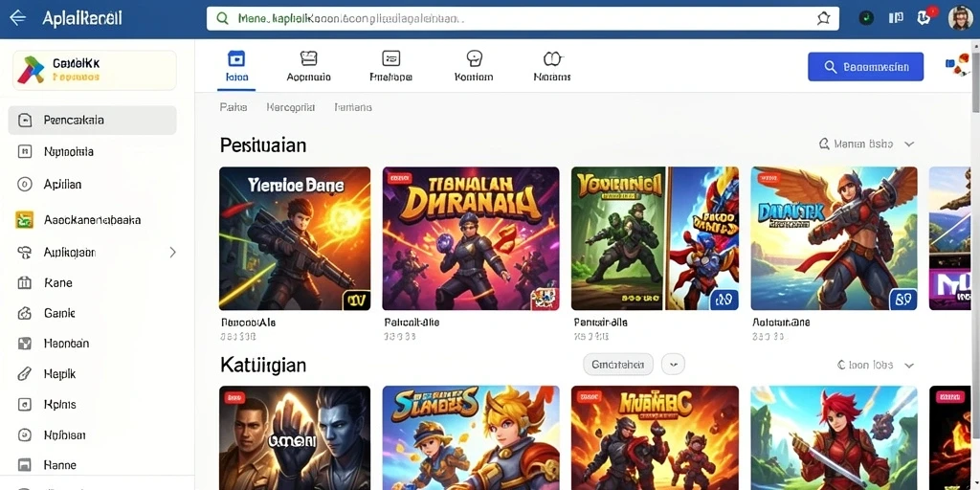The image size is (980, 490).
Task: Click the small chevron pill next to Gmdatehen
Action: click(673, 364)
